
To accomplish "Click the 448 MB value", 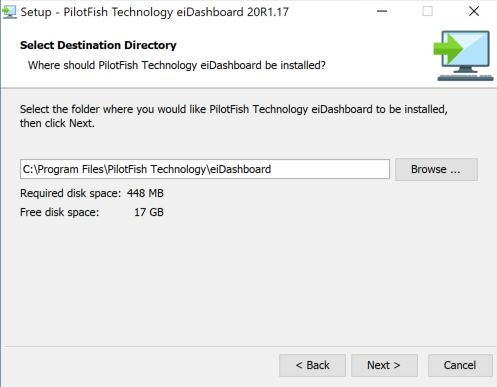I will [145, 193].
